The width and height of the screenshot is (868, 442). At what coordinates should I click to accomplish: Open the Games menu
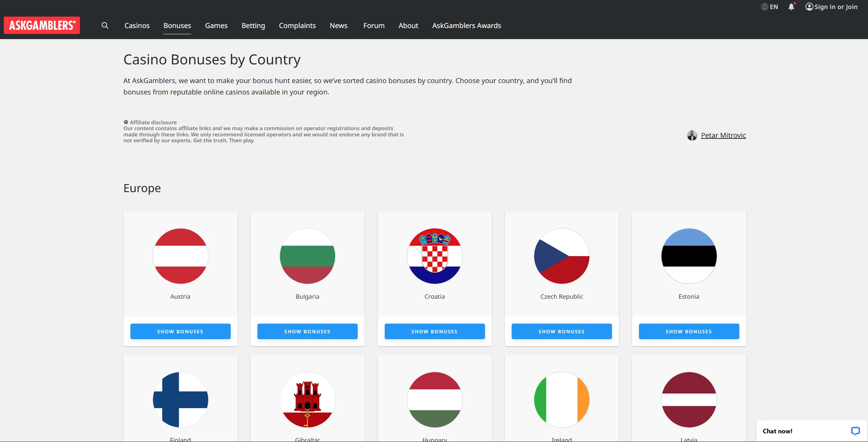(216, 25)
